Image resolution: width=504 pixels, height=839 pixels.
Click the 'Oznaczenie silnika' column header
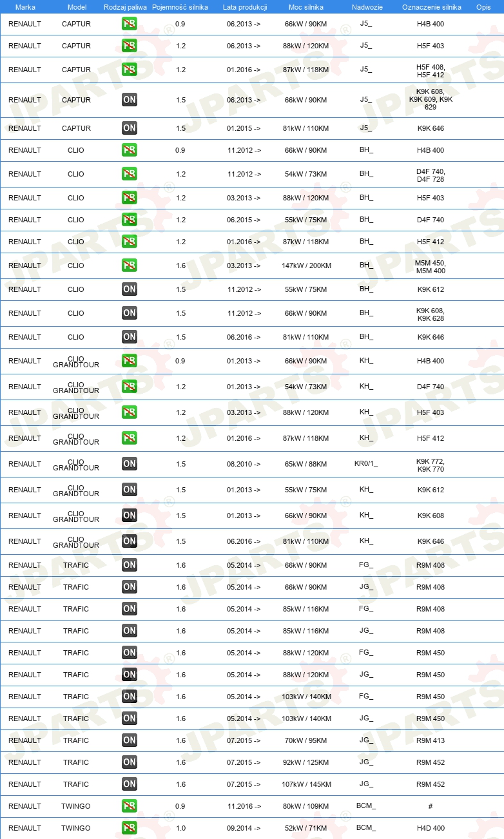(431, 7)
